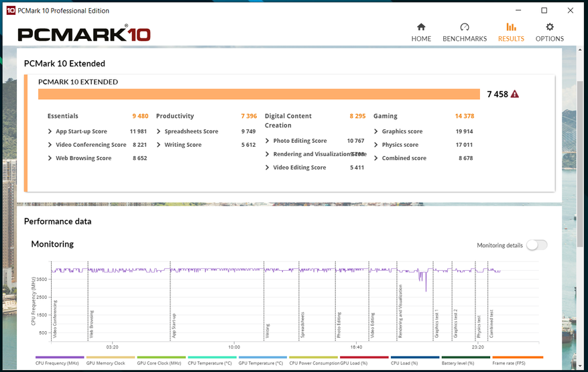Click the Combined test marker in chart
The image size is (588, 372).
pyautogui.click(x=491, y=324)
